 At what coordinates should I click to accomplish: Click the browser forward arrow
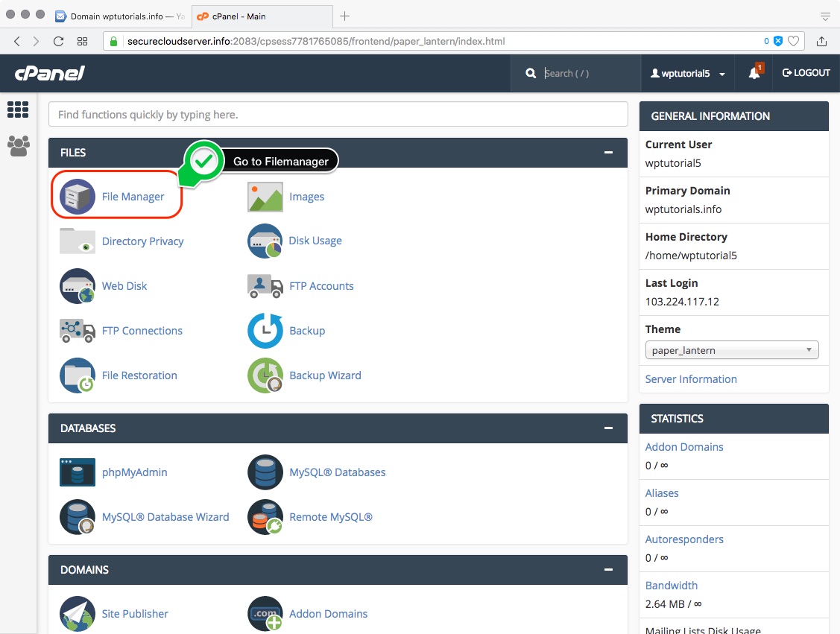(36, 41)
